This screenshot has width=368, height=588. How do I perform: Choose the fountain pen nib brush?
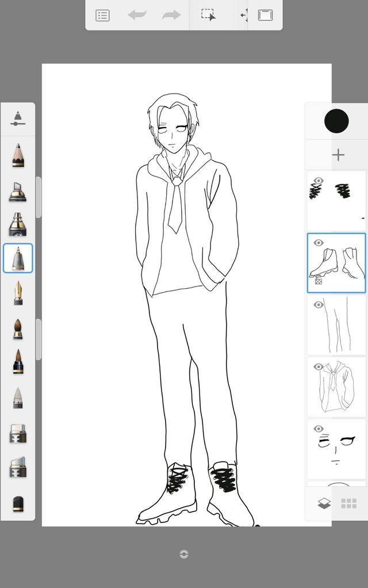coord(18,293)
